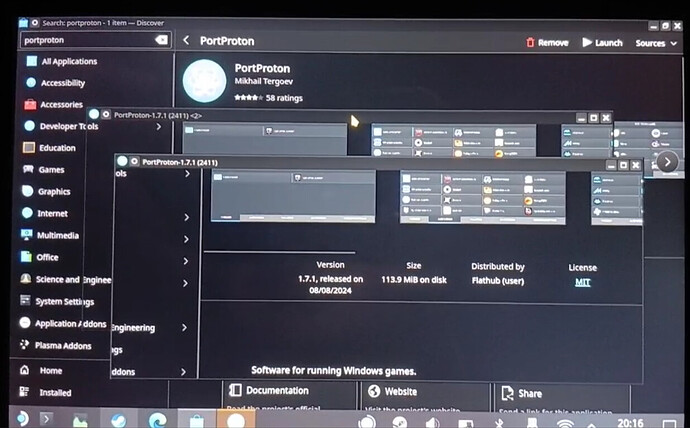Open the Steam tray icon
Viewport: 690px width, 428px height.
click(x=400, y=422)
